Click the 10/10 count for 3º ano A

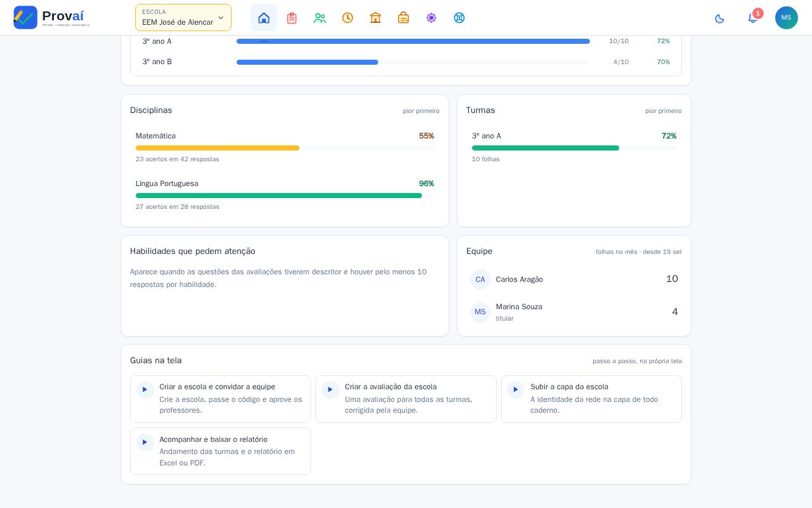[619, 41]
